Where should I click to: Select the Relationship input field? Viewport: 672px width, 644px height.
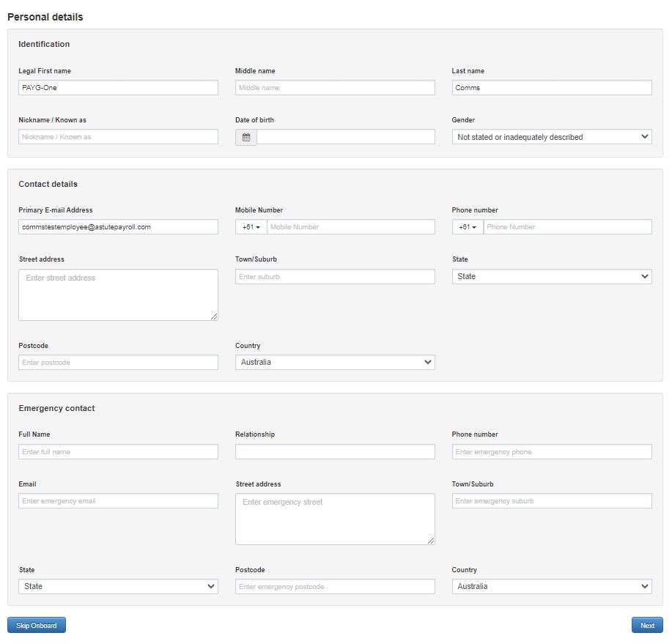point(335,452)
